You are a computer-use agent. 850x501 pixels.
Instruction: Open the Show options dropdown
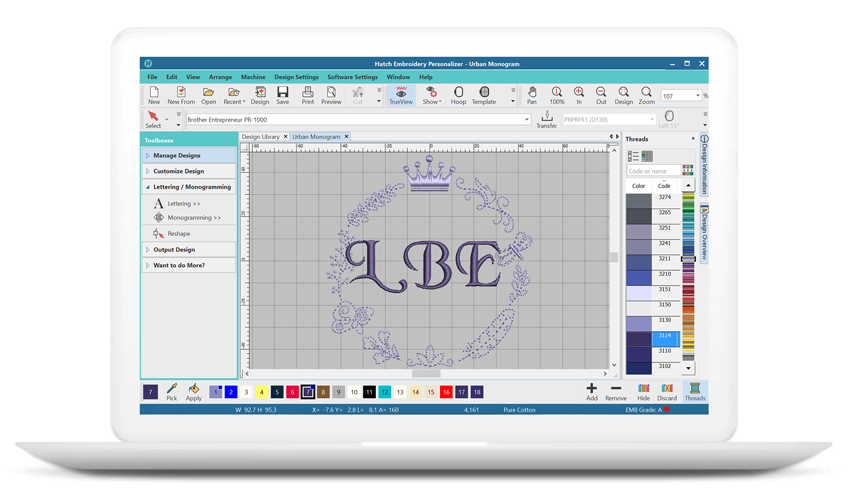432,95
